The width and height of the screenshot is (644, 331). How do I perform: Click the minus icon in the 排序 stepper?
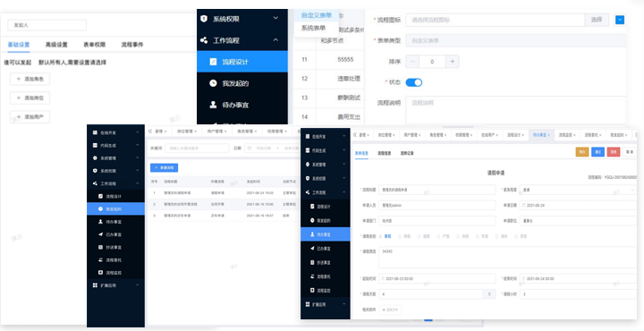click(412, 62)
